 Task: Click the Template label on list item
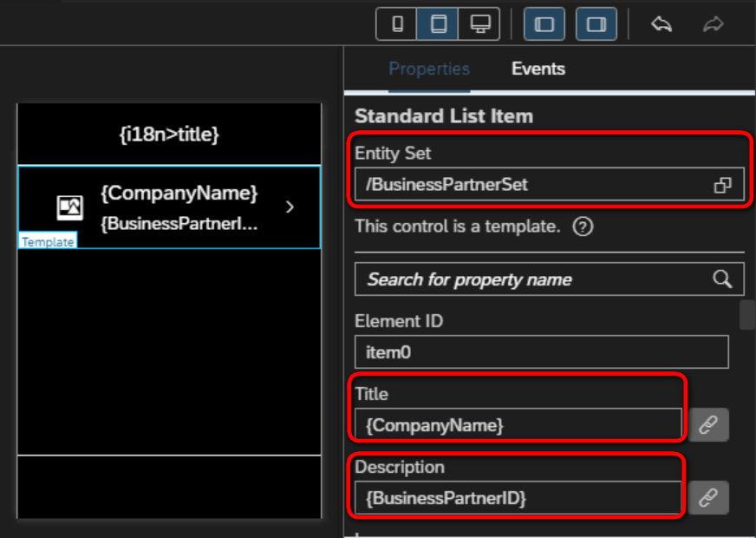[48, 241]
